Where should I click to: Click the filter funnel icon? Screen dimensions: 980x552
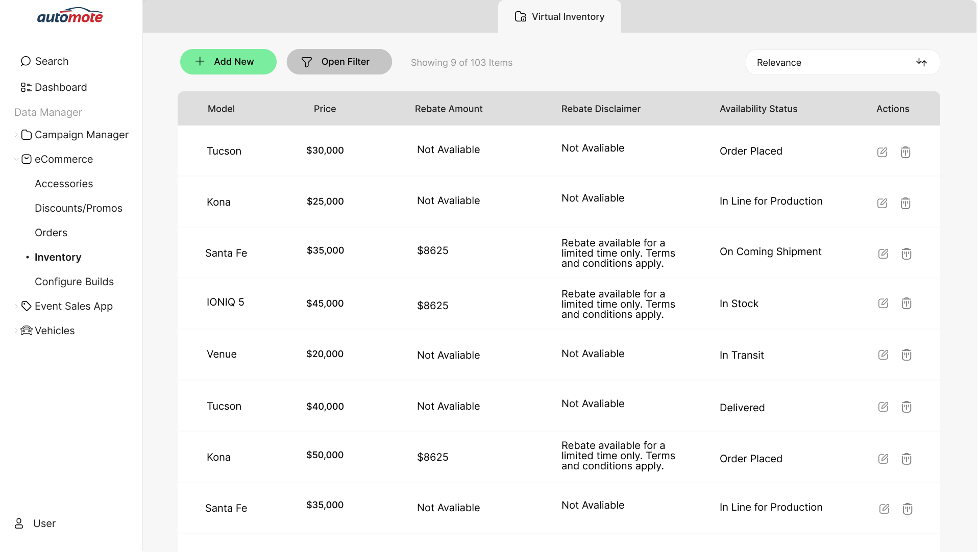point(306,62)
